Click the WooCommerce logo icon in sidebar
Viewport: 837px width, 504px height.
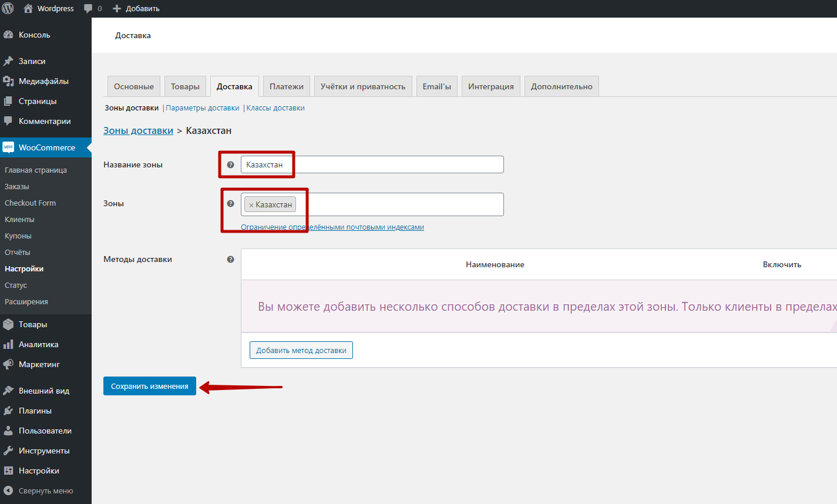click(8, 147)
